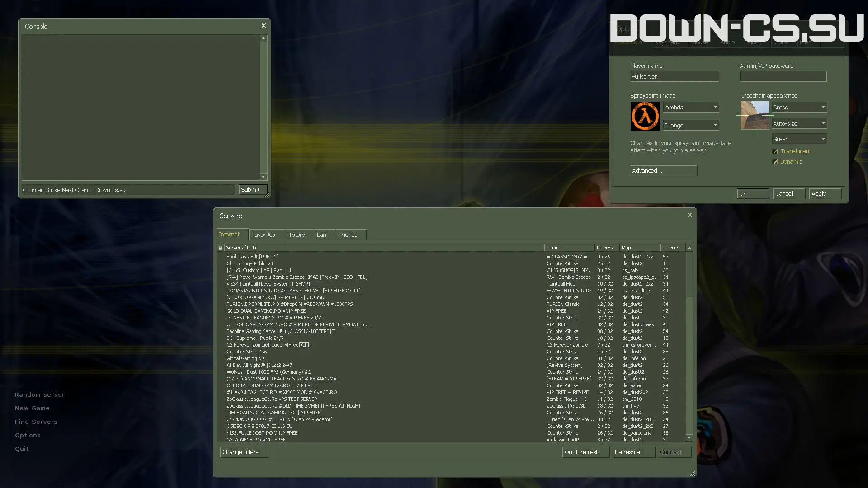
Task: Select the Counter-Strike 1.6 server row
Action: pyautogui.click(x=450, y=352)
